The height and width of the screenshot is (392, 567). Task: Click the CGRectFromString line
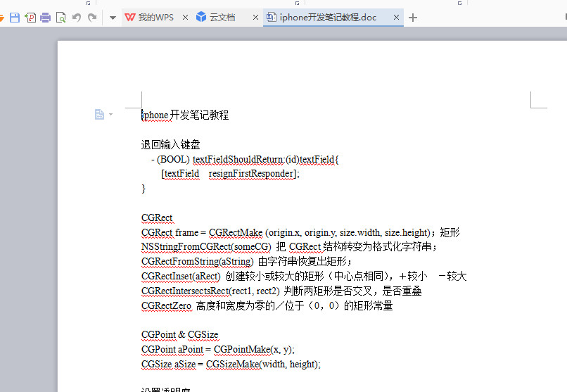(x=246, y=261)
